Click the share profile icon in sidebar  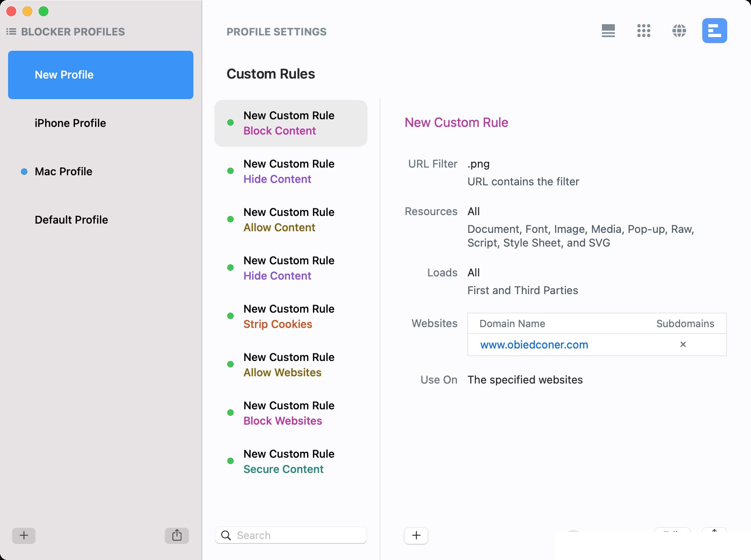(x=177, y=535)
